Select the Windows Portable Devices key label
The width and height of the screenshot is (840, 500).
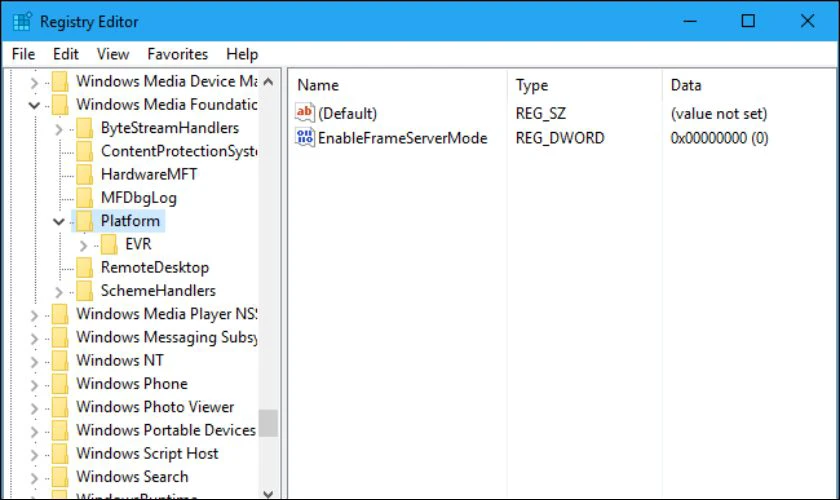click(166, 430)
